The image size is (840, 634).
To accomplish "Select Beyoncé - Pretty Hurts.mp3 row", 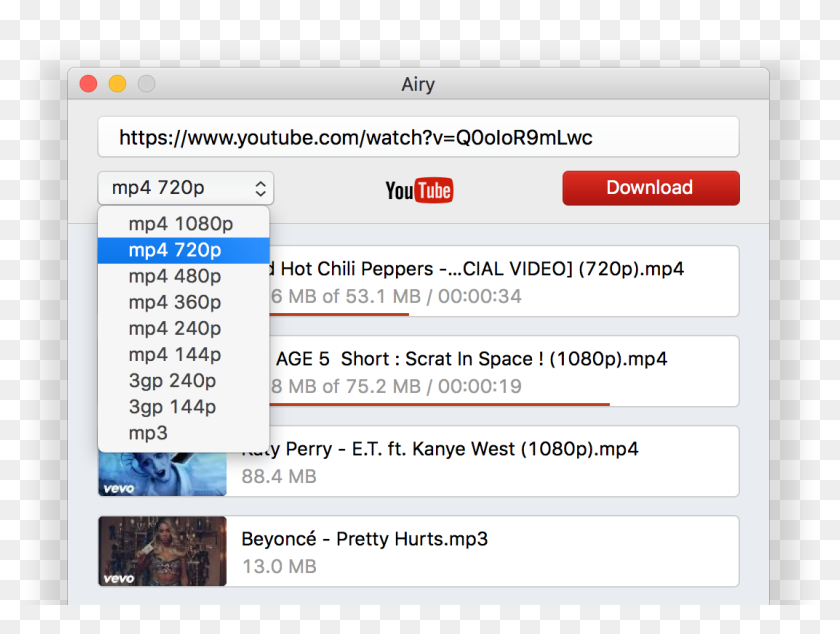I will point(418,551).
